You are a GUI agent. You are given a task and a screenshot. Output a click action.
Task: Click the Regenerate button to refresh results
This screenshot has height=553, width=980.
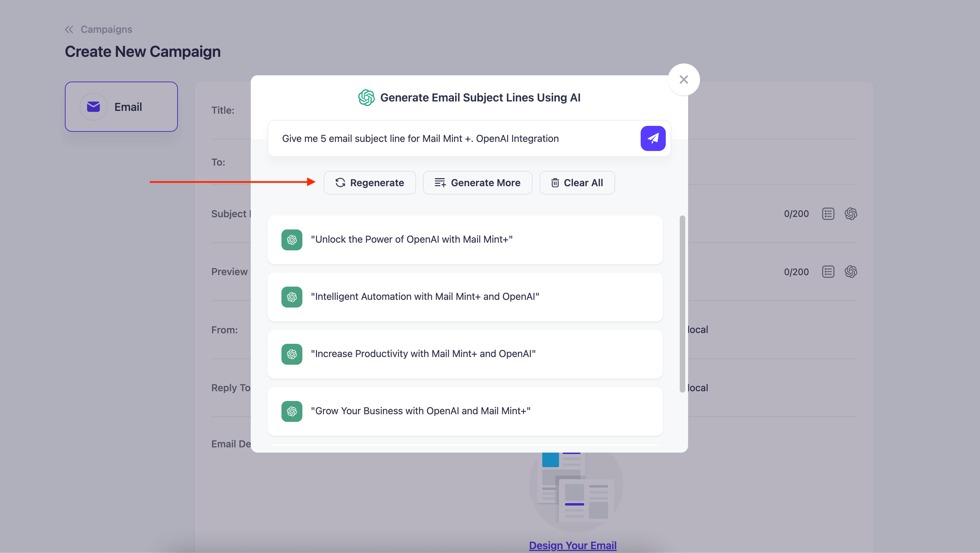pos(369,182)
